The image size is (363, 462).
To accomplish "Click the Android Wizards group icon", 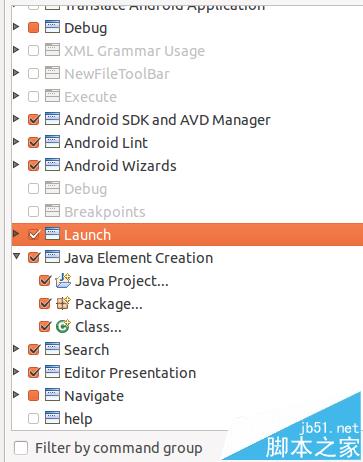I will click(x=52, y=165).
